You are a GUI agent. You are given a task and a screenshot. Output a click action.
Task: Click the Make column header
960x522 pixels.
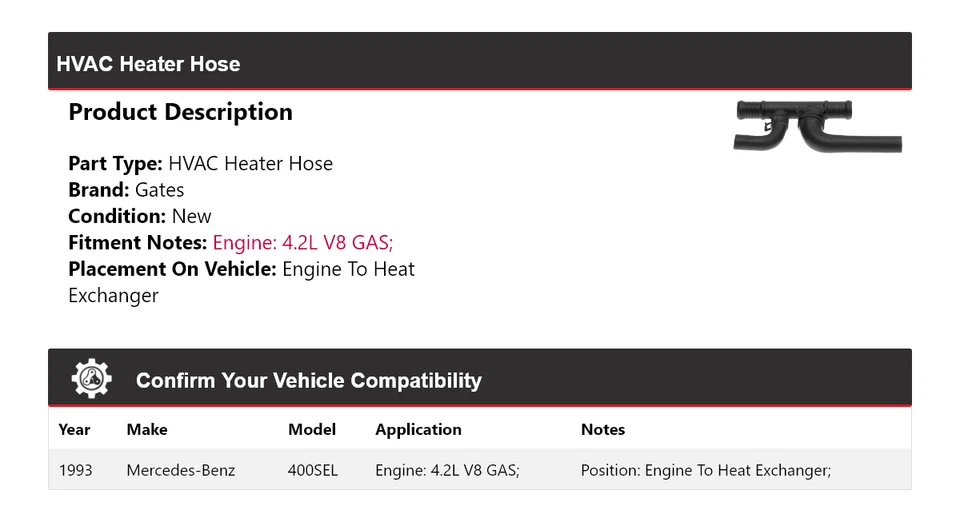point(147,429)
